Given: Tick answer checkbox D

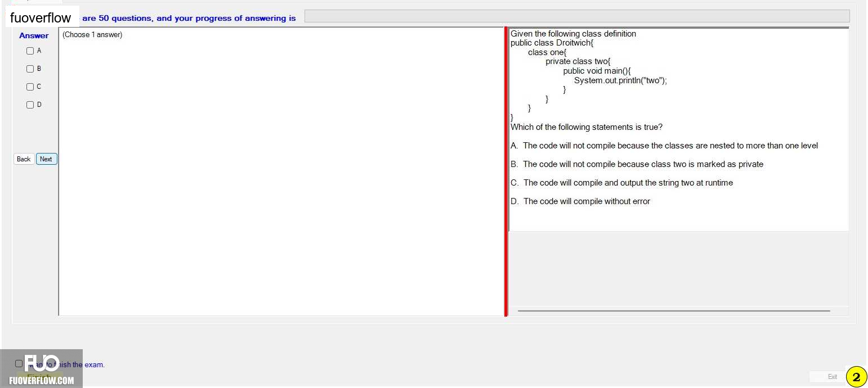Looking at the screenshot, I should click(x=30, y=105).
